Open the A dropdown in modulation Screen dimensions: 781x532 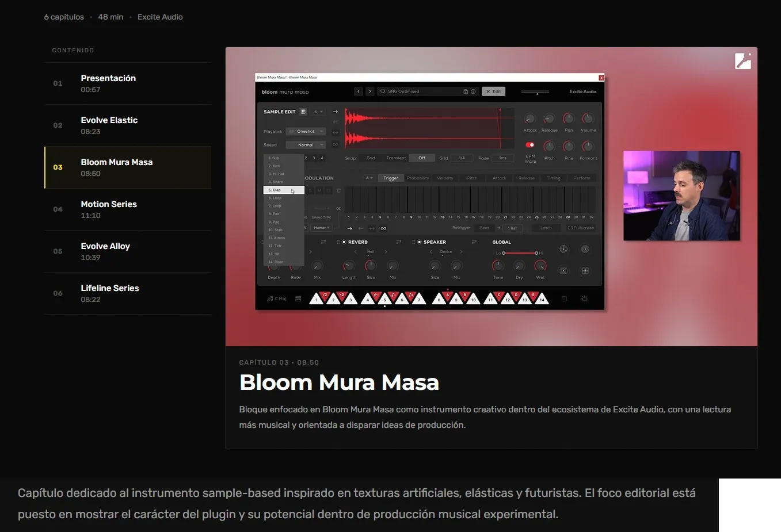click(369, 178)
